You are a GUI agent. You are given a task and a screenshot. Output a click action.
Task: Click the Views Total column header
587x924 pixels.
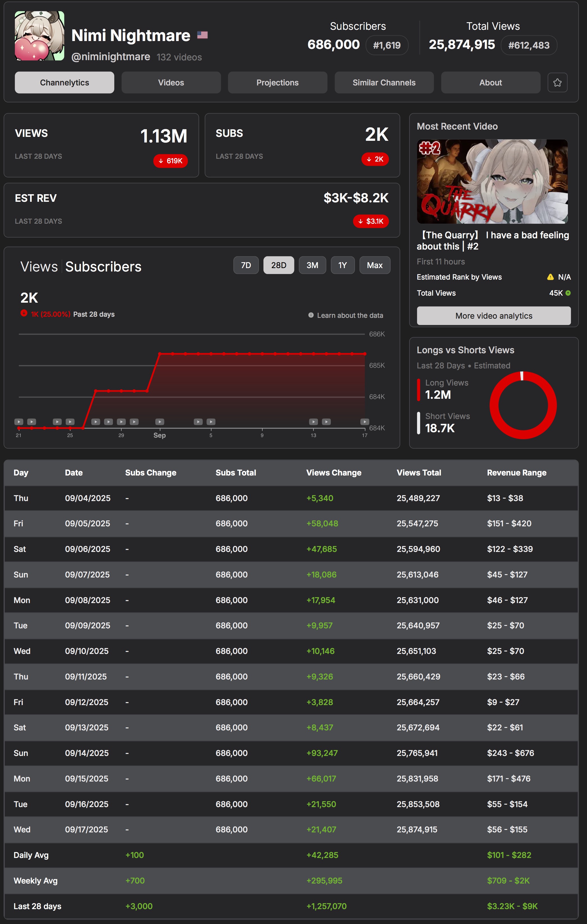419,473
